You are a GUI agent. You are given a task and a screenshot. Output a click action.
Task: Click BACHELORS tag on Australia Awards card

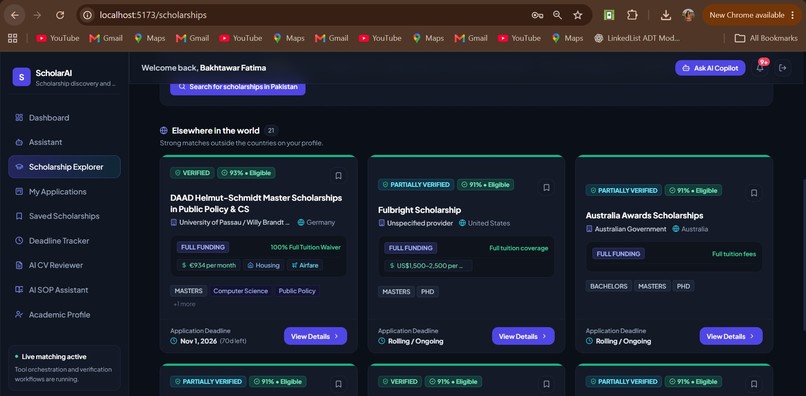point(608,286)
